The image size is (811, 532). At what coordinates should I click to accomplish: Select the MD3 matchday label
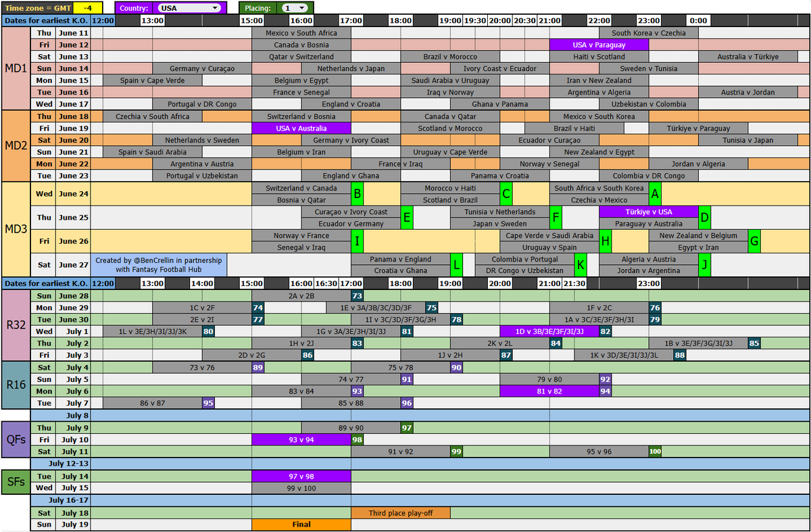(x=16, y=229)
